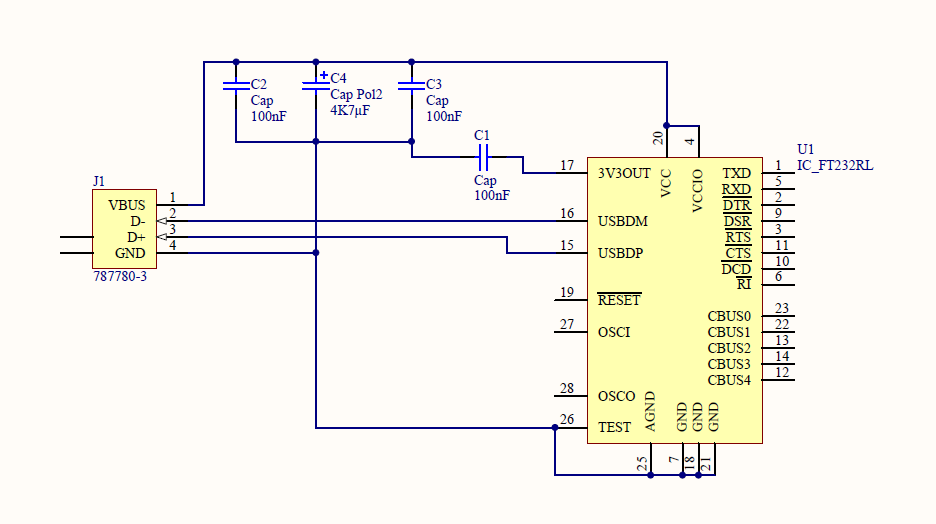Viewport: 936px width, 524px height.
Task: Click the Cap Pol2 comment text
Action: coord(356,94)
